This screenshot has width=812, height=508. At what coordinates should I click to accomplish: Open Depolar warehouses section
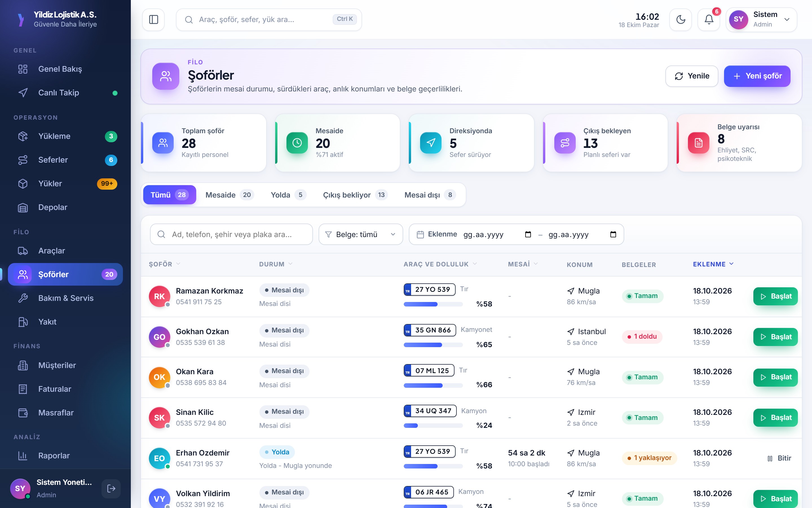pos(65,207)
